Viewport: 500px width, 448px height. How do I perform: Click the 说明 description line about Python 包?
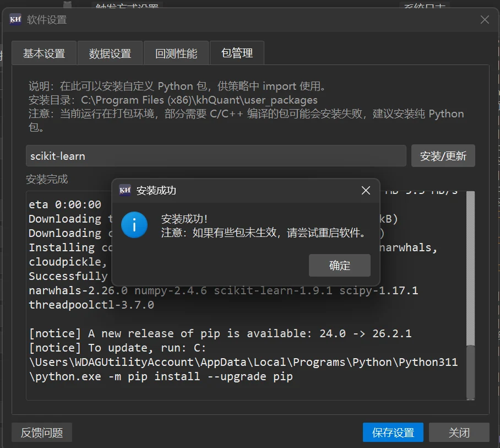pos(177,86)
